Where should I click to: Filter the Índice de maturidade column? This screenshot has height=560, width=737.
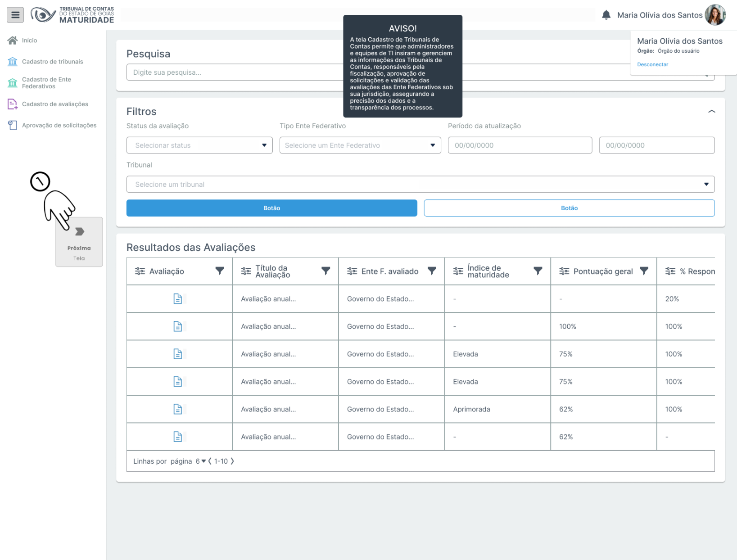[538, 271]
